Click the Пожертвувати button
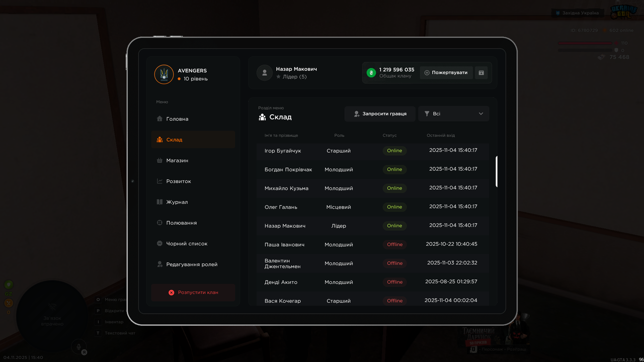Image resolution: width=644 pixels, height=362 pixels. coord(446,73)
